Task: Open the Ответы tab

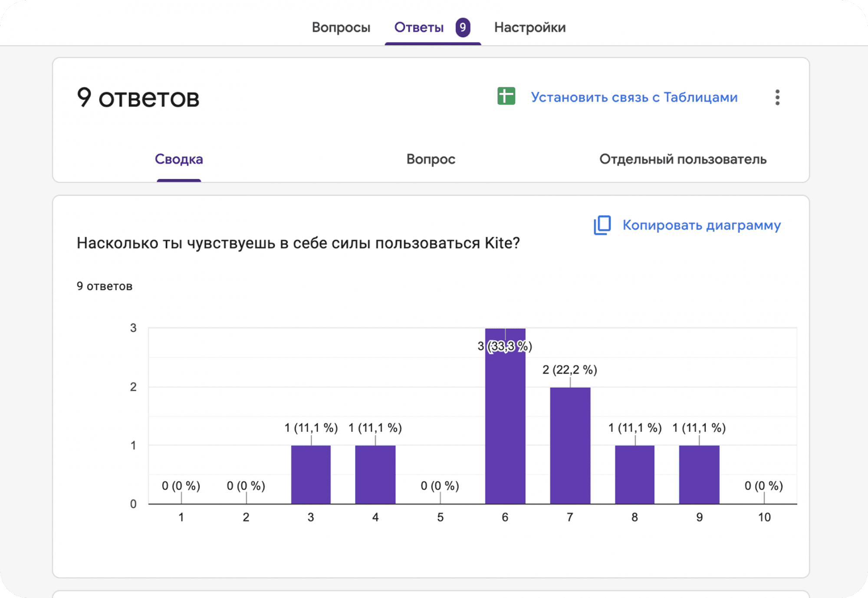Action: click(419, 27)
